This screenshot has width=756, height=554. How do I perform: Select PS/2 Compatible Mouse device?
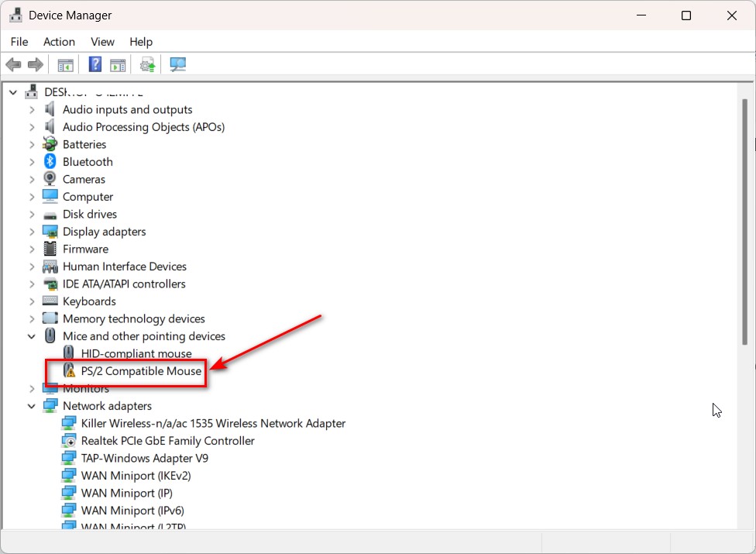[x=141, y=371]
